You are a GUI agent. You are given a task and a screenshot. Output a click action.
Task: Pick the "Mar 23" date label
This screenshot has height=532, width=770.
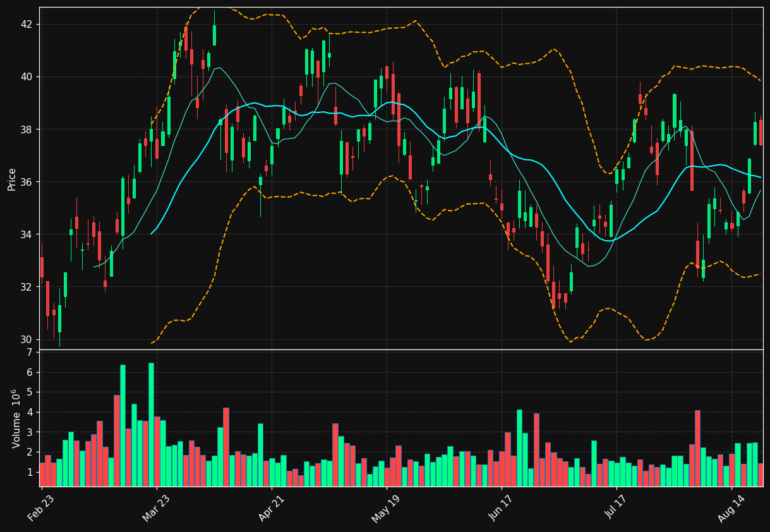155,508
